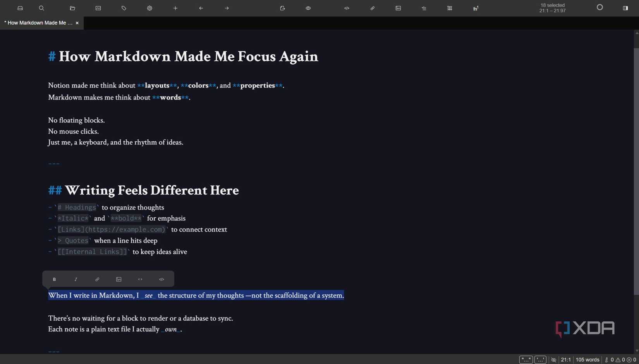Image resolution: width=639 pixels, height=364 pixels.
Task: Toggle readability mode eye icon
Action: pyautogui.click(x=308, y=8)
